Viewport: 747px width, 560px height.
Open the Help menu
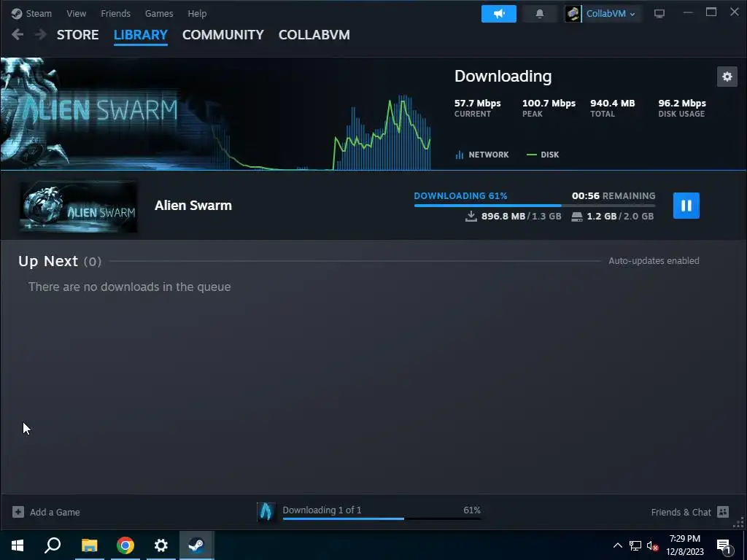tap(197, 13)
